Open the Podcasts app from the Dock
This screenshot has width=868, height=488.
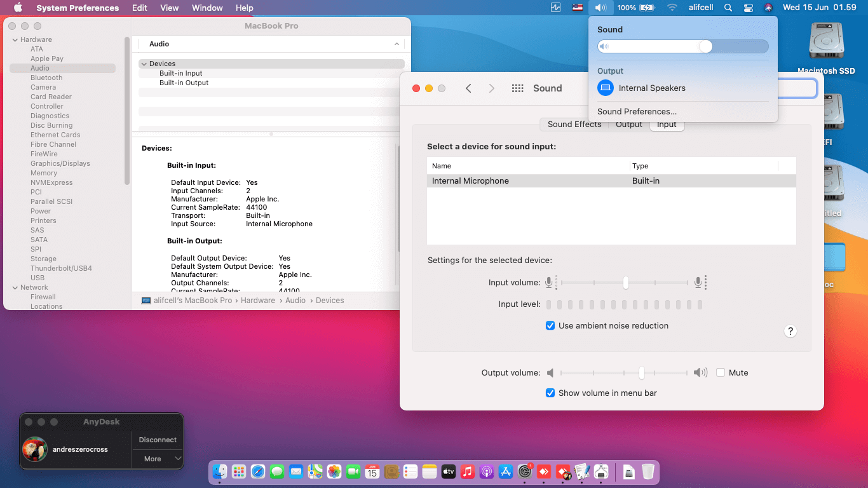pos(486,472)
